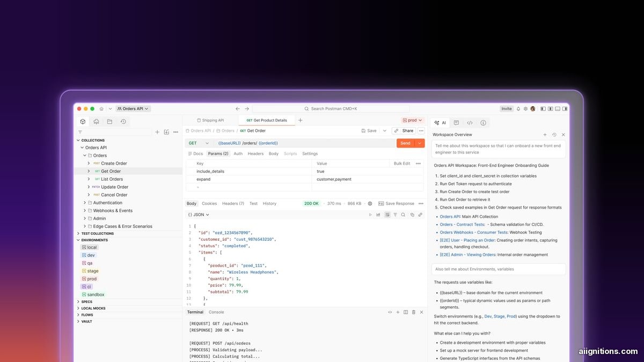This screenshot has width=644, height=362.
Task: Start a new AI chat with plus icon
Action: click(545, 135)
